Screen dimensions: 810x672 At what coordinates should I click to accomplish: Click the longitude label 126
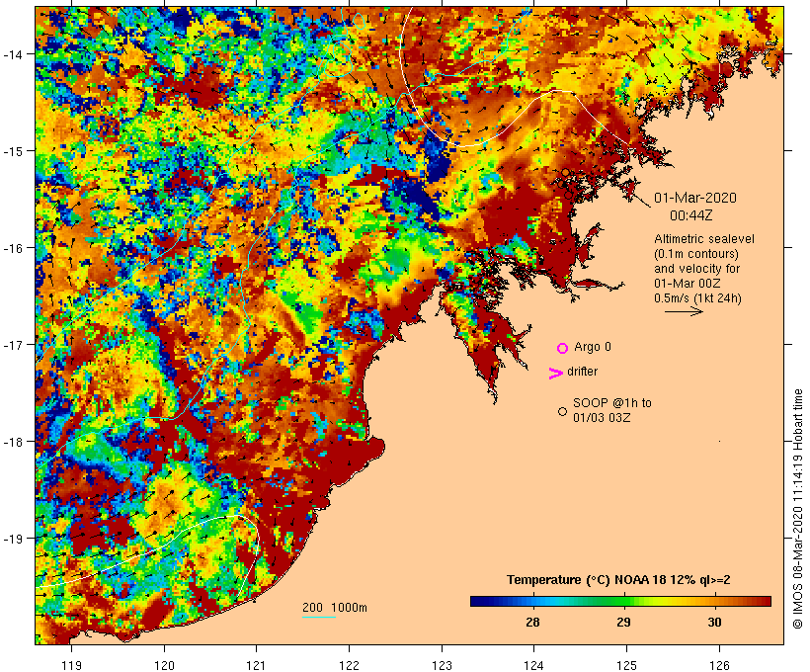[x=719, y=665]
